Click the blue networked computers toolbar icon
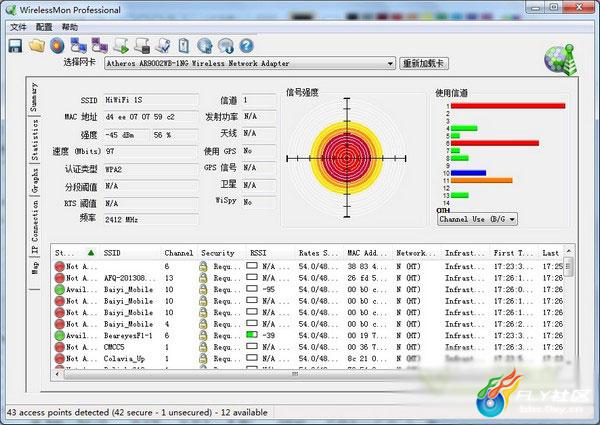The height and width of the screenshot is (425, 600). [x=78, y=46]
